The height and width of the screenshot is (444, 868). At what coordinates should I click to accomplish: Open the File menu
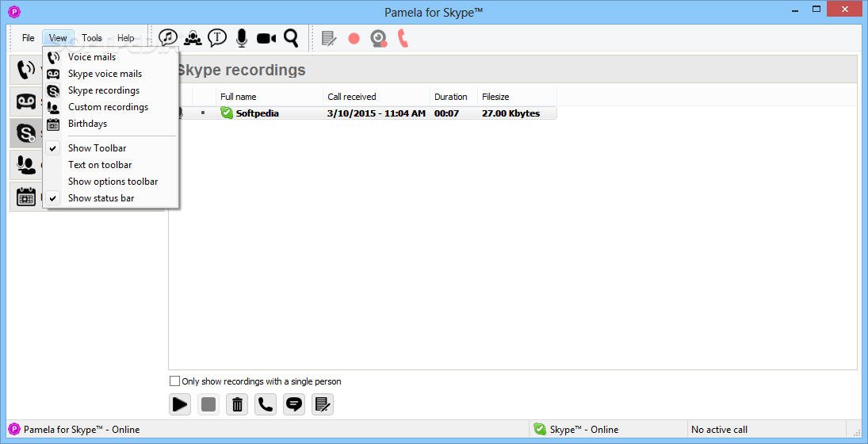[x=29, y=38]
